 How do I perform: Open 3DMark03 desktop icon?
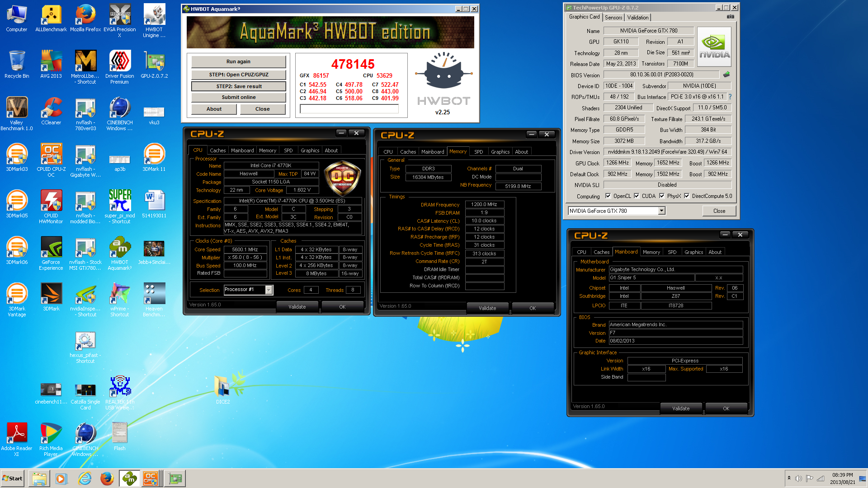(17, 157)
